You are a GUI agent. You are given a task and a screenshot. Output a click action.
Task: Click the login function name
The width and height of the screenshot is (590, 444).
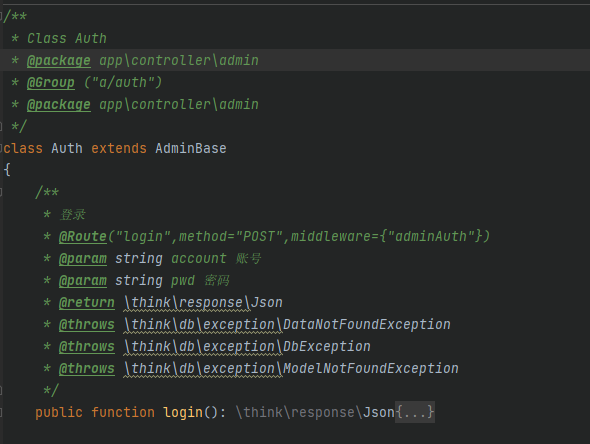183,412
